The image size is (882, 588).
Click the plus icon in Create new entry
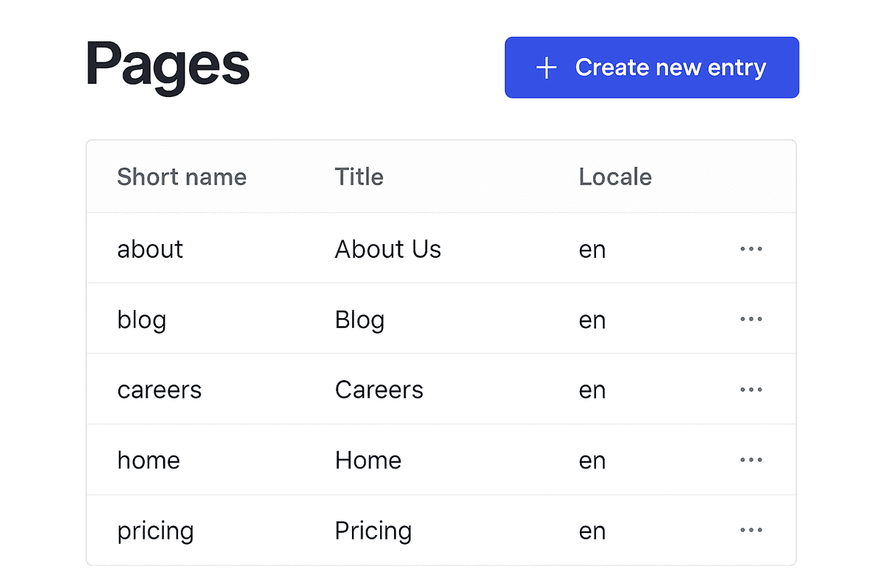(546, 68)
